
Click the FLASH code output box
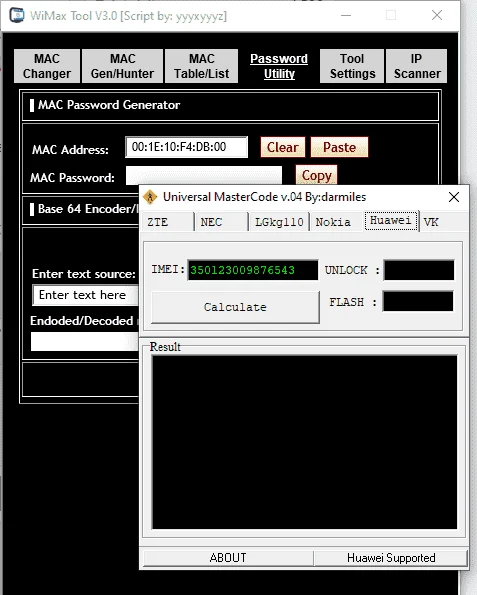[x=418, y=301]
